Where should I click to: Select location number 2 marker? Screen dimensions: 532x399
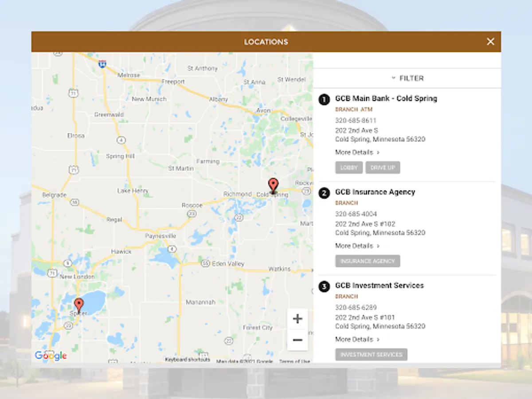tap(324, 193)
